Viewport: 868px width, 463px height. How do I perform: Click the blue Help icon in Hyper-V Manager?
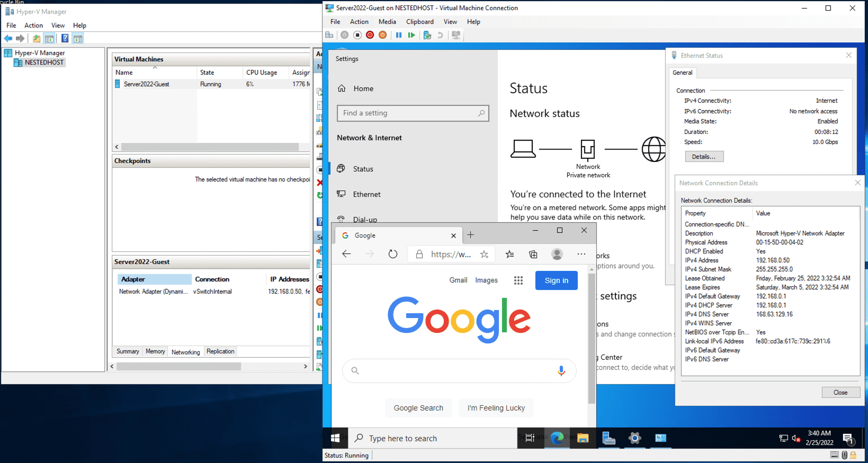click(65, 38)
